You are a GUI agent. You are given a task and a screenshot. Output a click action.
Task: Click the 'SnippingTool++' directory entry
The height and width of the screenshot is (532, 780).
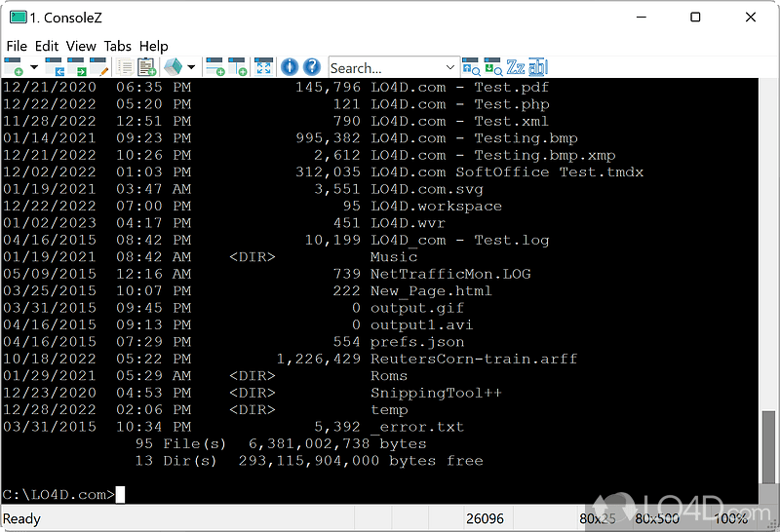[x=436, y=393]
